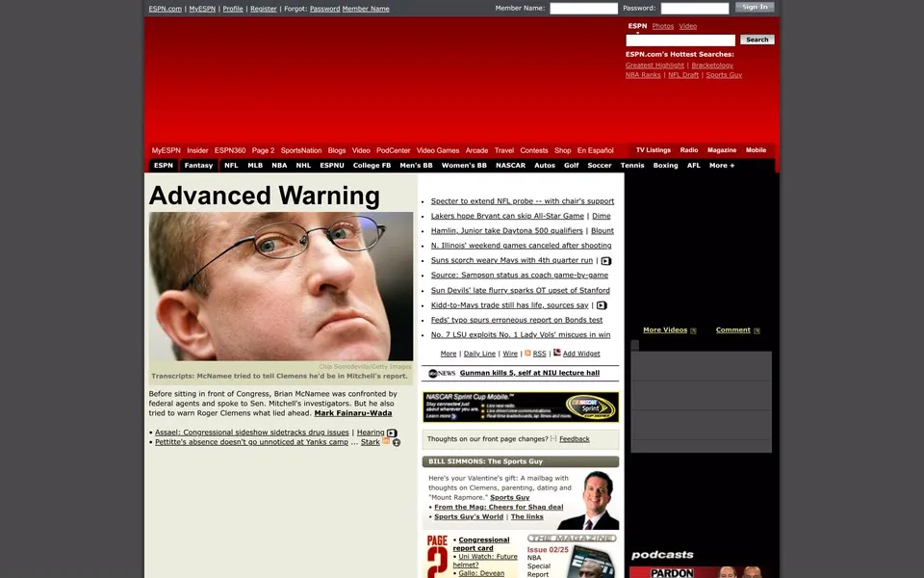The width and height of the screenshot is (924, 578).
Task: Click the Sign In button
Action: [x=755, y=8]
